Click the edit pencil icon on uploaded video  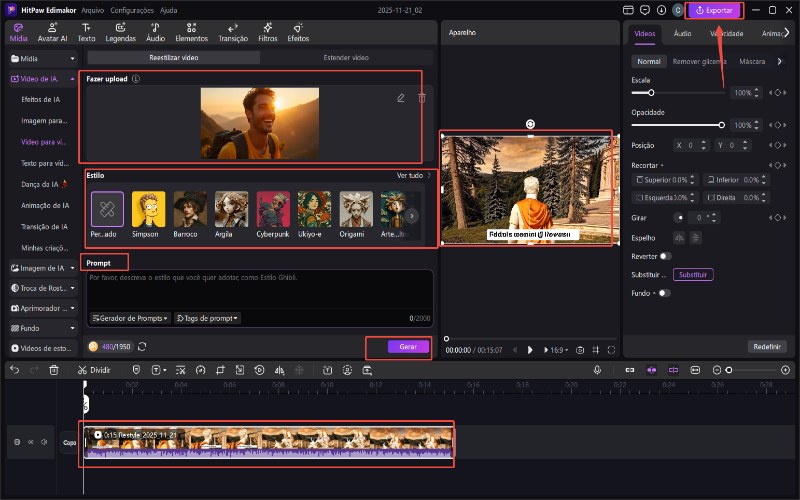pos(401,98)
